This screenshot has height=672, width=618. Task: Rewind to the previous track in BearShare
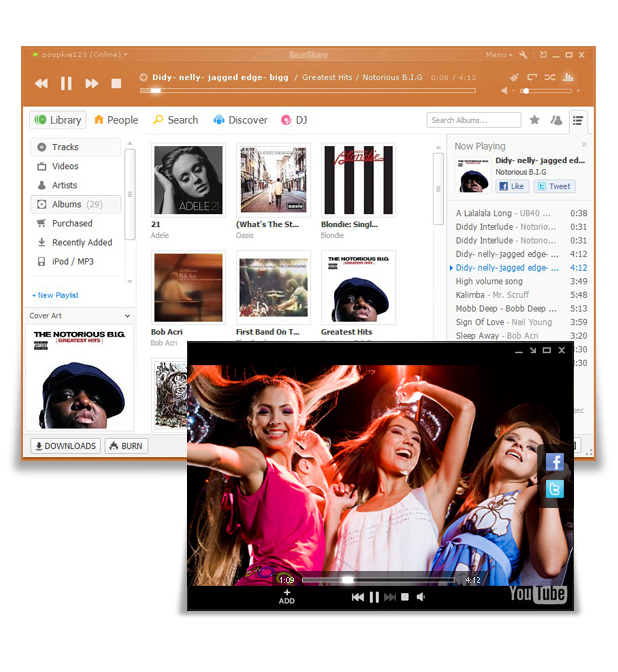[x=42, y=83]
